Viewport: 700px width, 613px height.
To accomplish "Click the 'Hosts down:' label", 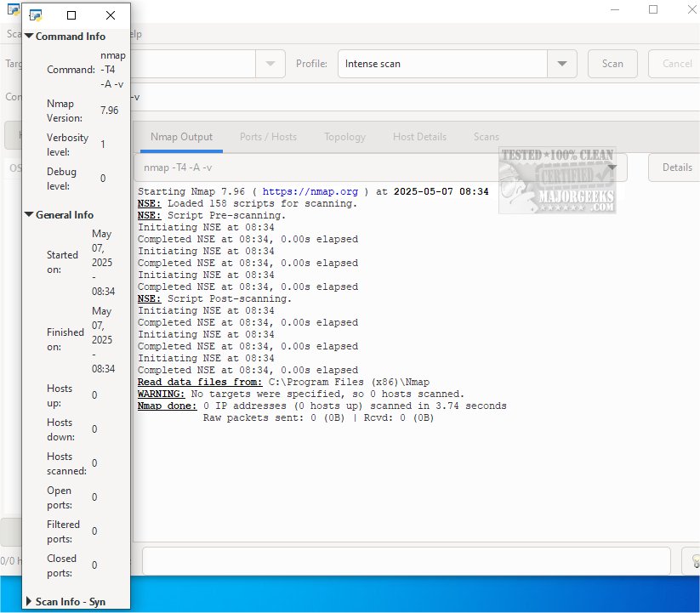I will [x=60, y=429].
